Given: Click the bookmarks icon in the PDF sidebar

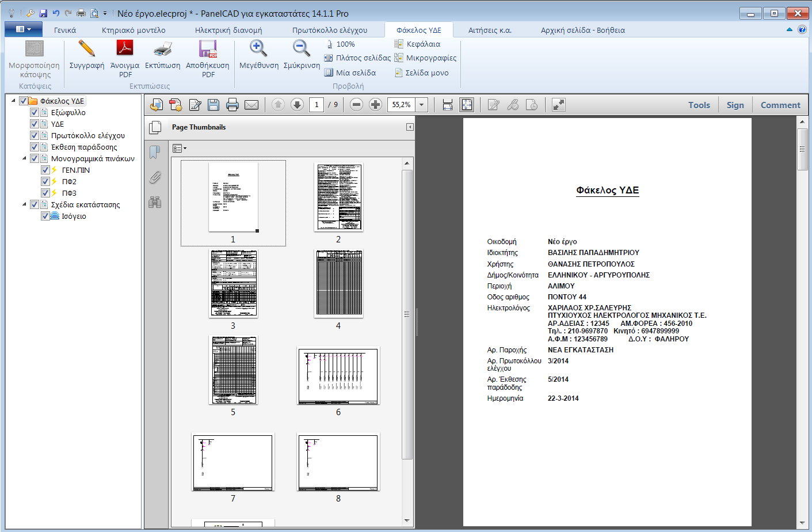Looking at the screenshot, I should 154,152.
